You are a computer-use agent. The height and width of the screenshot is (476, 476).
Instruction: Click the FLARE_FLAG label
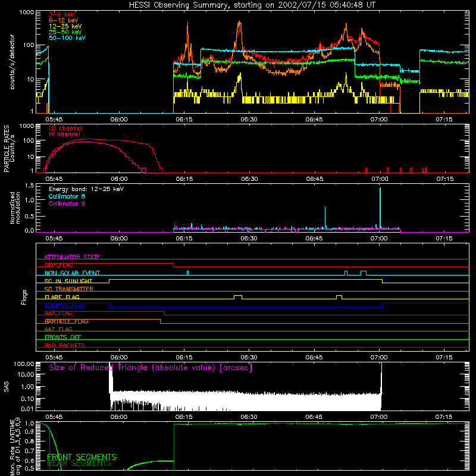[62, 297]
